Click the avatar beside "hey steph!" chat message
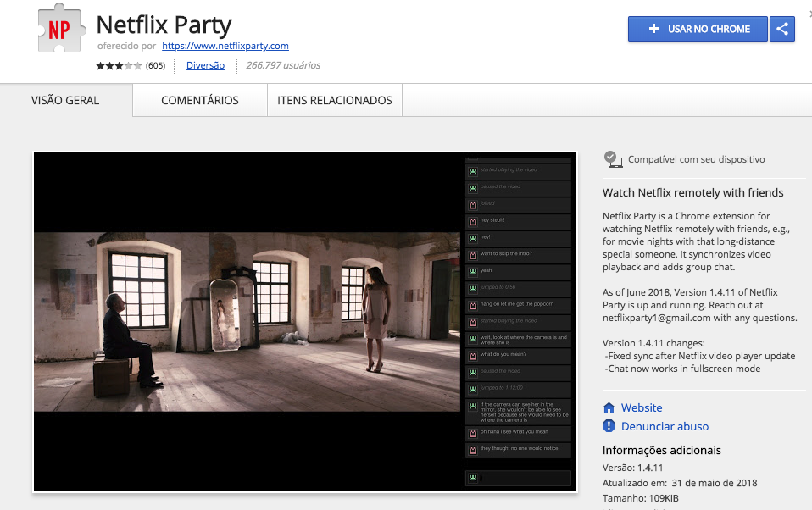Viewport: 812px width, 510px height. 473,220
